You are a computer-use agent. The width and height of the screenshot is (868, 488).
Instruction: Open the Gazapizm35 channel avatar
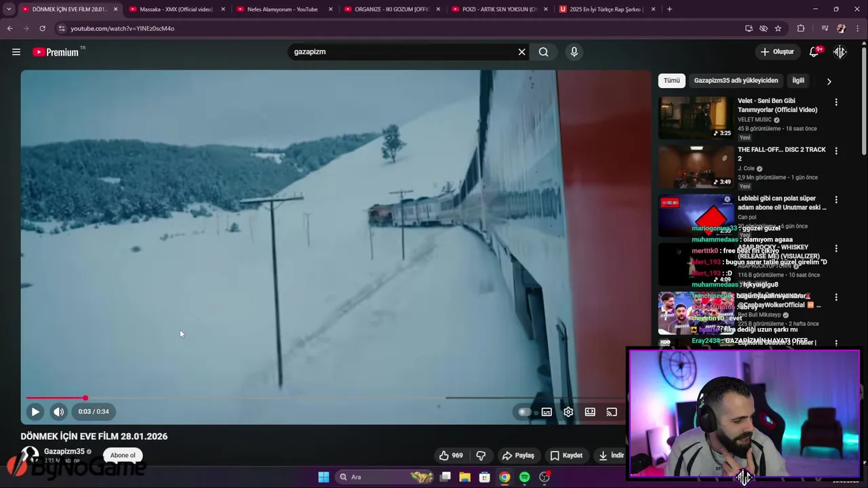click(30, 456)
